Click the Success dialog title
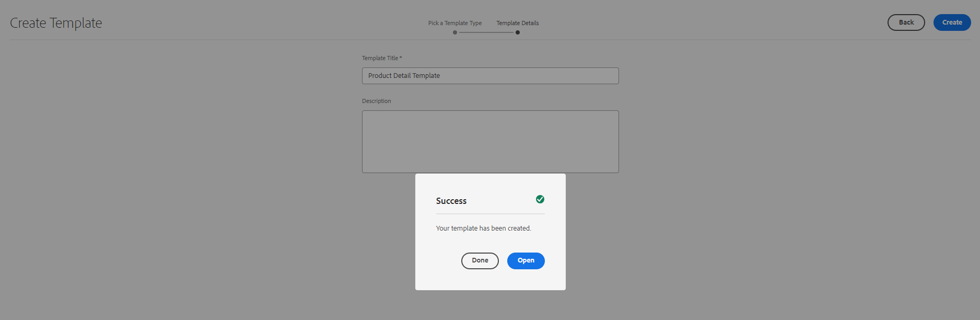Viewport: 980px width, 320px height. (x=451, y=201)
